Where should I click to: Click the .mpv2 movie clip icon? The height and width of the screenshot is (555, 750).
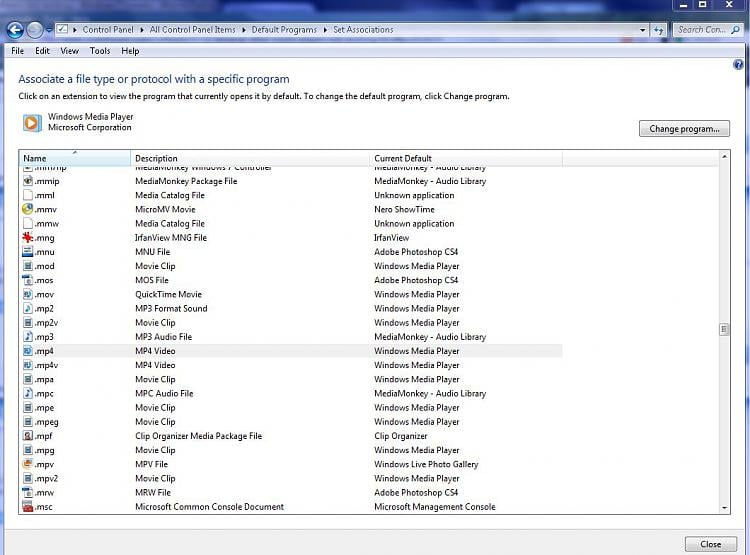tap(28, 478)
